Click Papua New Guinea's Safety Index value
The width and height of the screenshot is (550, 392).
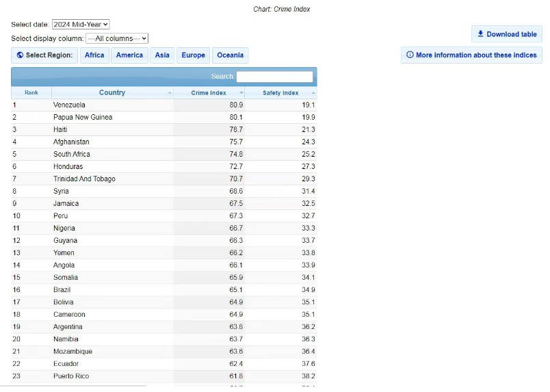pos(307,118)
